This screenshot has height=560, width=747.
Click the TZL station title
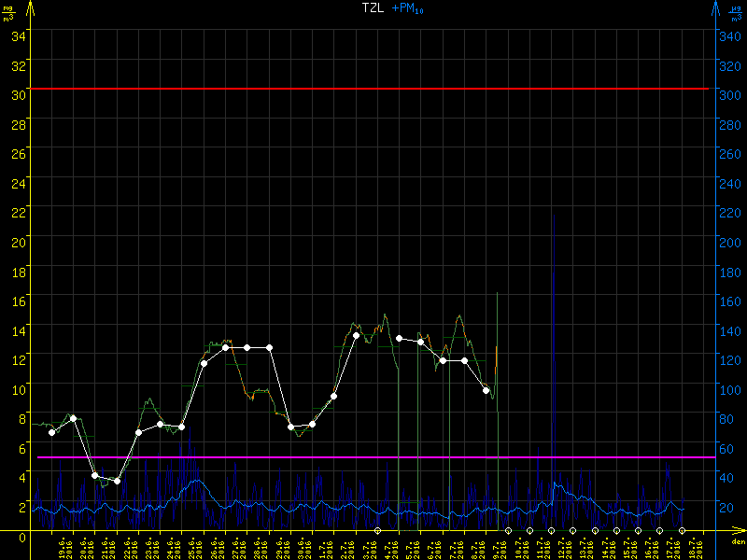[373, 8]
